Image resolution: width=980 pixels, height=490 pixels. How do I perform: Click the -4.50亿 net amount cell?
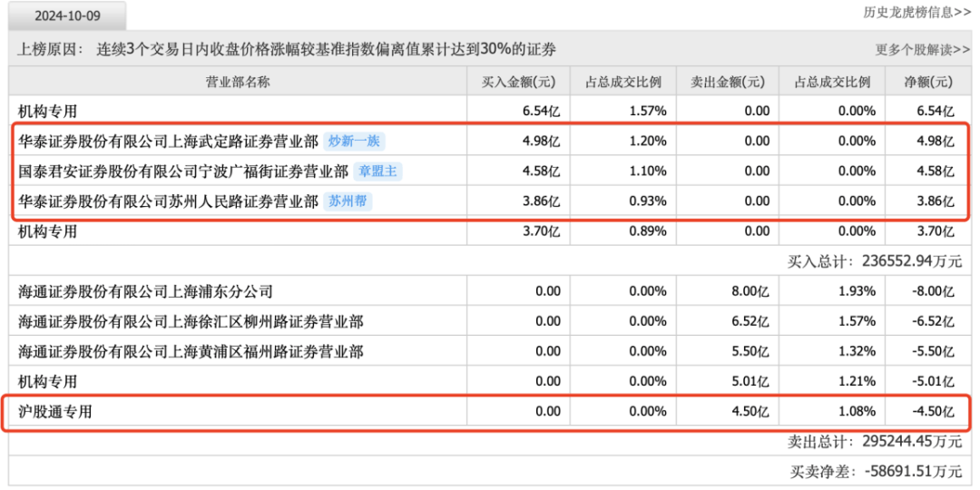point(933,412)
